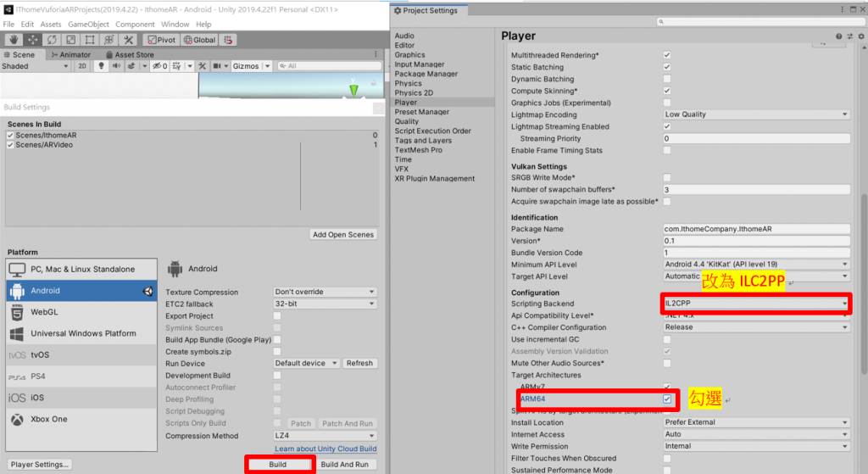Uncheck Scenes/IthomeAR in build list

(10, 135)
